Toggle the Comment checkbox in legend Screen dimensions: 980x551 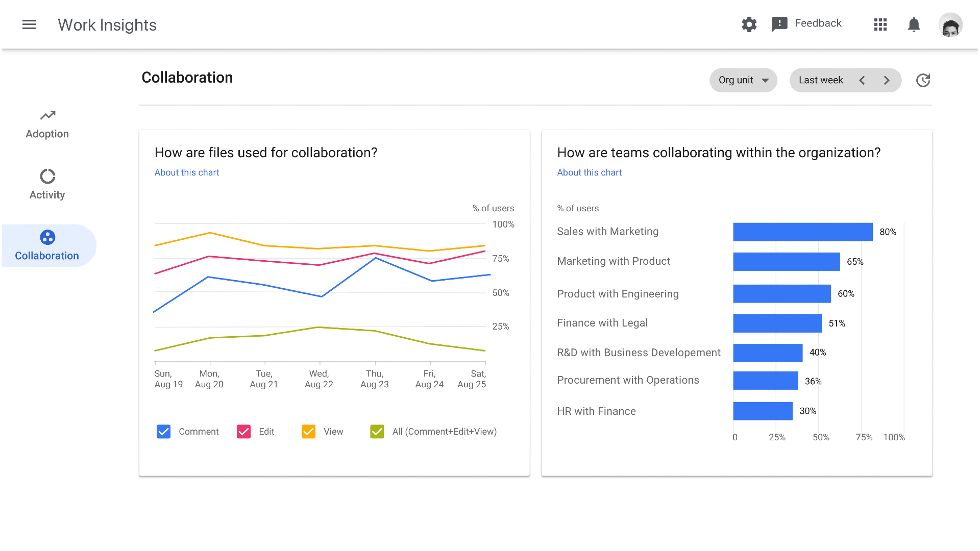point(163,431)
